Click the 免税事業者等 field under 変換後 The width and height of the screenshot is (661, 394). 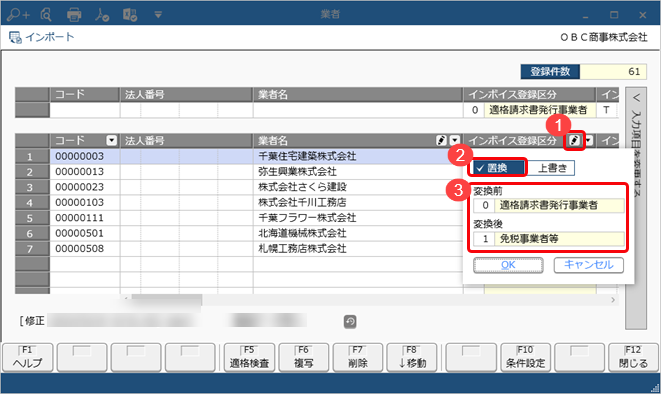559,239
